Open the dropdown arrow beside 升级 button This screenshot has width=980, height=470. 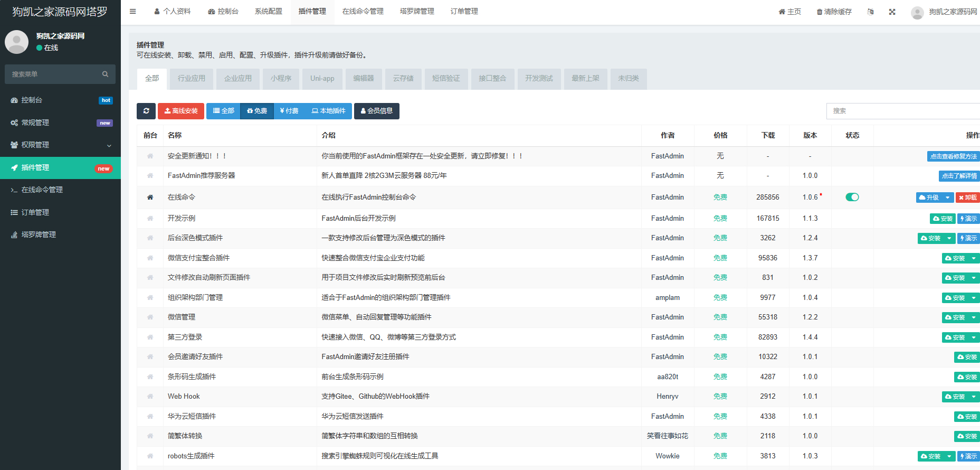[x=948, y=198]
